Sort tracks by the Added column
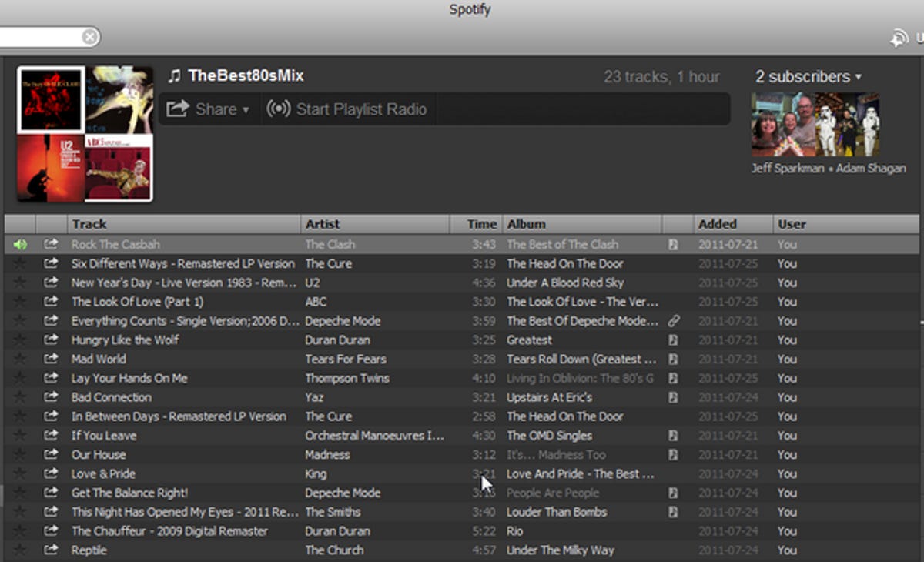This screenshot has height=562, width=924. coord(718,223)
